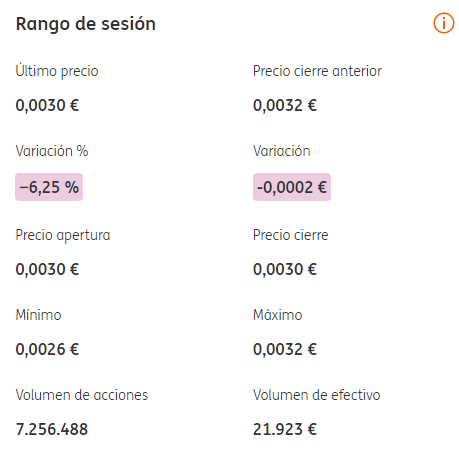This screenshot has height=453, width=459.
Task: Select the Precio apertura value 0,0030 €
Action: 47,269
